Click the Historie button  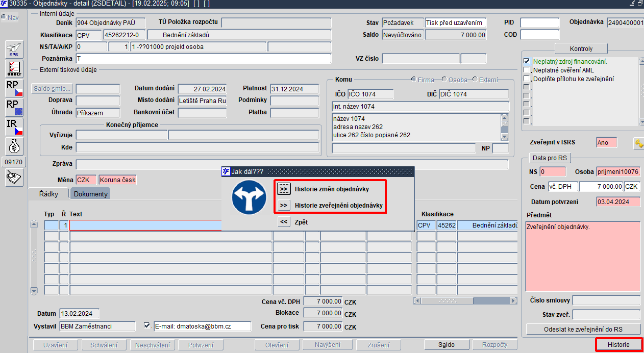pos(618,345)
